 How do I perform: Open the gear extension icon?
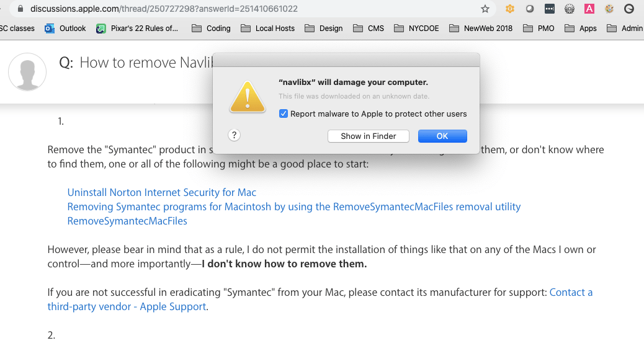[x=570, y=9]
